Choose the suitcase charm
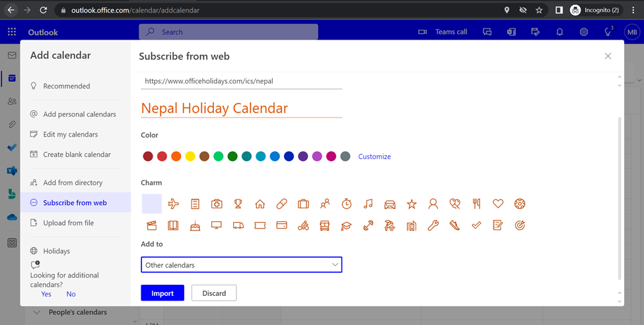The image size is (644, 325). point(303,204)
